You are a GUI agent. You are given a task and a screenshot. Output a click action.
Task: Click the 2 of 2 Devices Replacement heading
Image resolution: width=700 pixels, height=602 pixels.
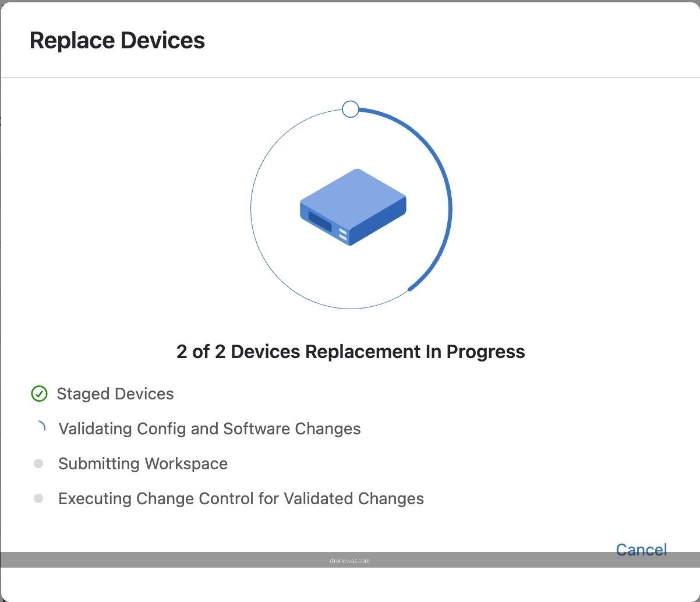tap(351, 352)
